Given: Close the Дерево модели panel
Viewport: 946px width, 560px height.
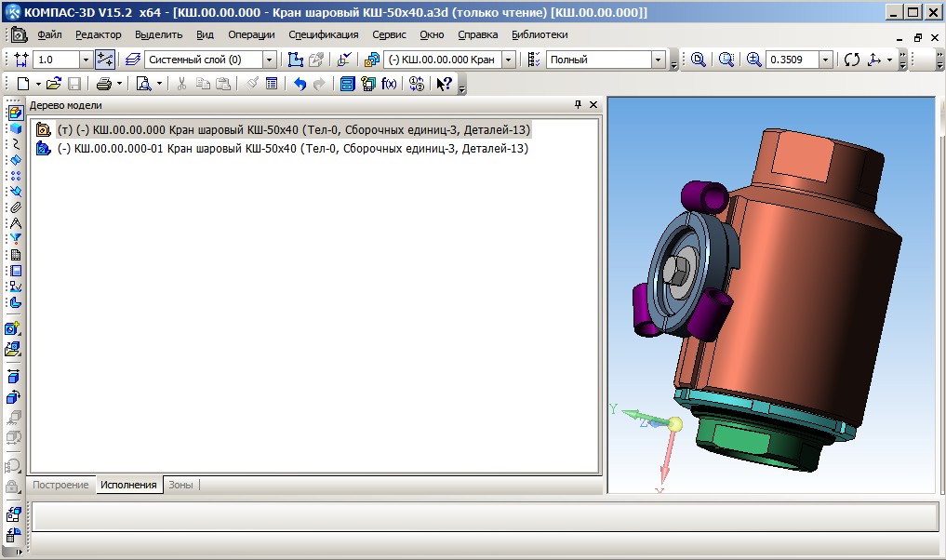Looking at the screenshot, I should pos(593,105).
